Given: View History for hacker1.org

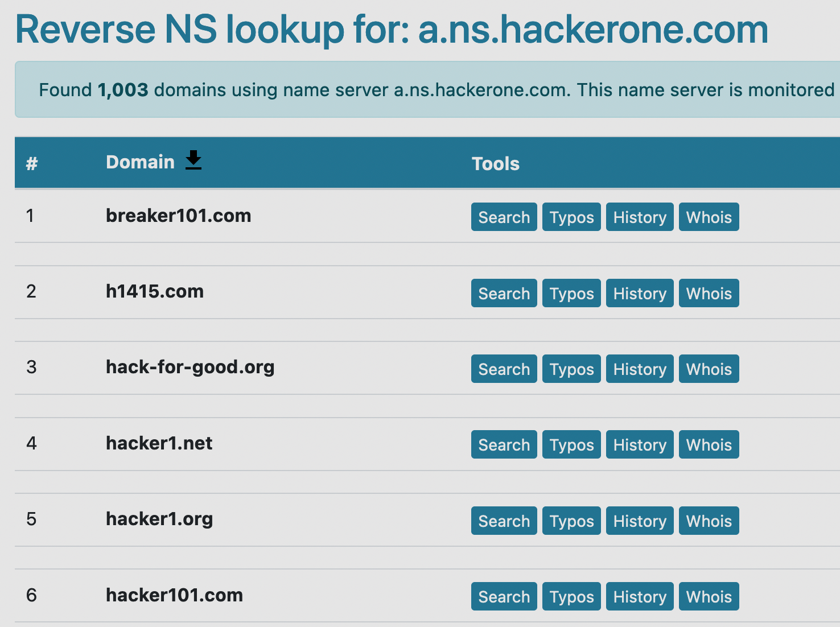Looking at the screenshot, I should 640,521.
